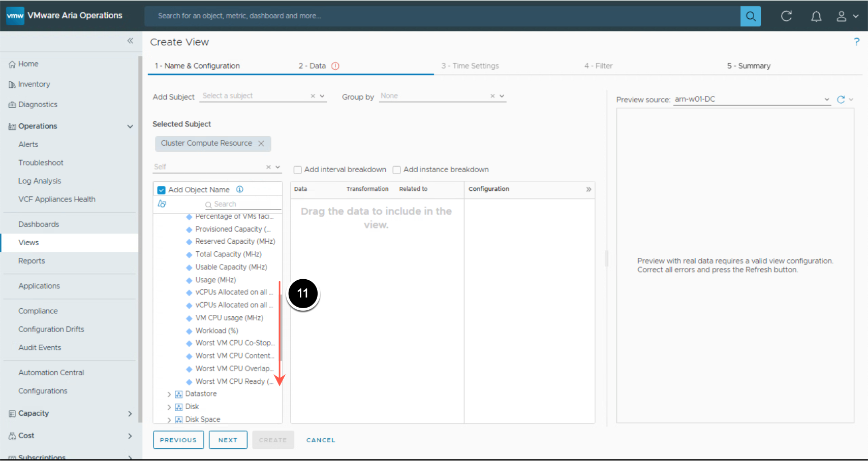The height and width of the screenshot is (461, 868).
Task: Click the search magnifier button
Action: coord(750,16)
